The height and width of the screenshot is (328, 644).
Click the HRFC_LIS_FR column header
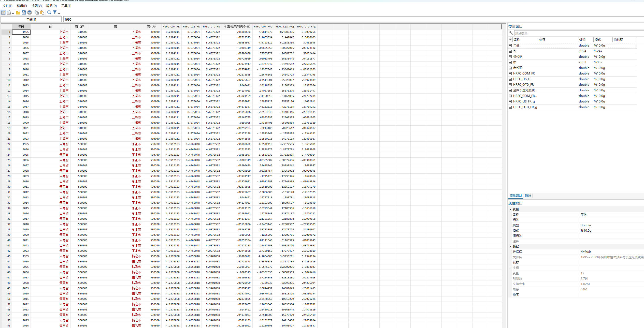pyautogui.click(x=191, y=26)
